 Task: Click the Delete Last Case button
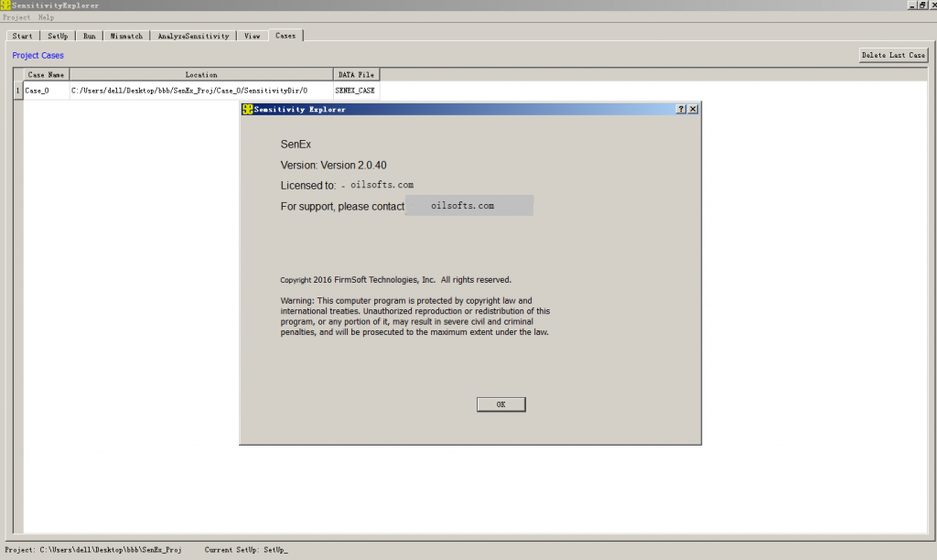pos(893,55)
